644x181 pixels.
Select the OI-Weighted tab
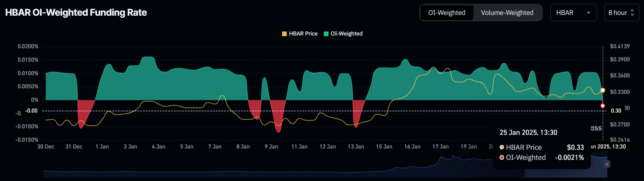coord(447,13)
